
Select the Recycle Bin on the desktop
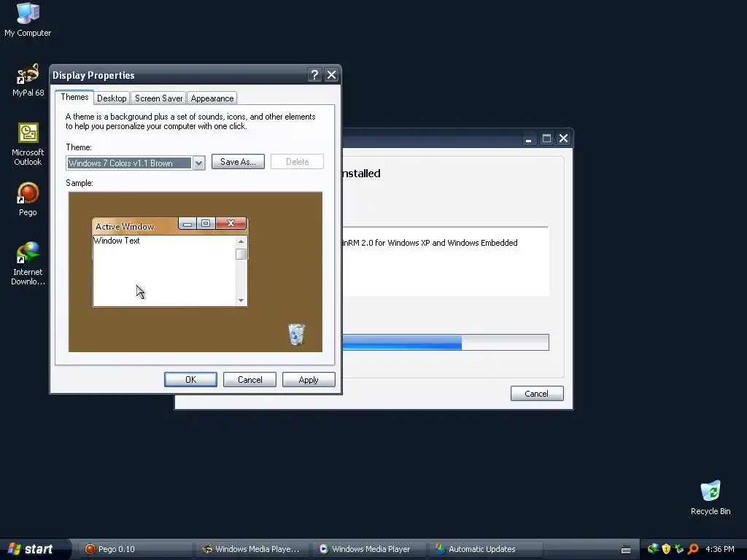coord(711,497)
